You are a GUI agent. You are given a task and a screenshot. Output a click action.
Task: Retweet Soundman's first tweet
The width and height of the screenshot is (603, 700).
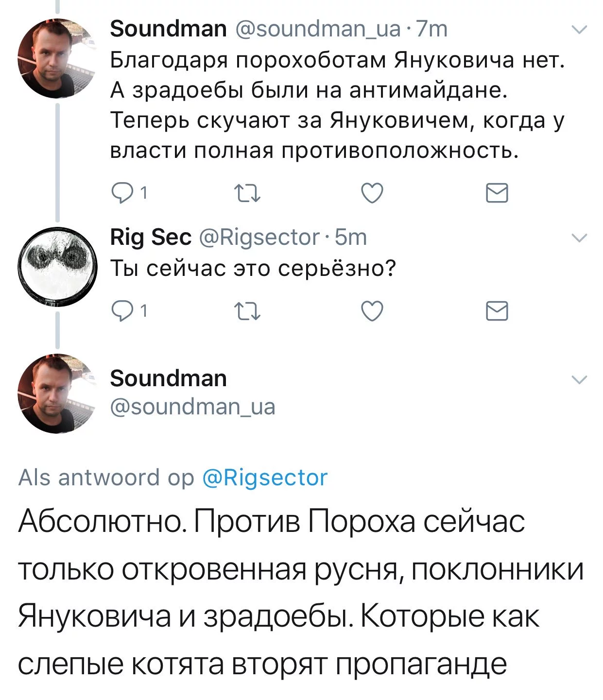coord(247,193)
